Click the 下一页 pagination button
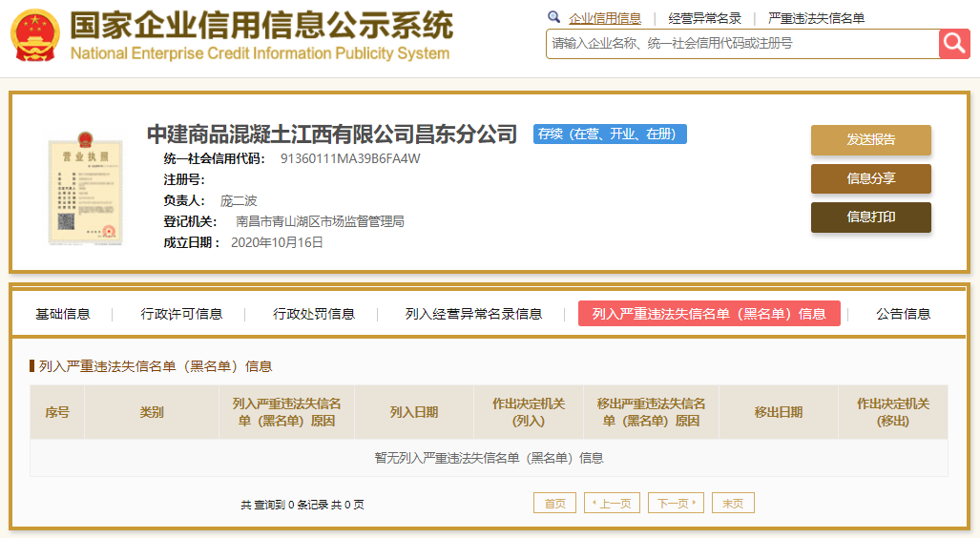Viewport: 980px width, 538px height. pyautogui.click(x=677, y=503)
